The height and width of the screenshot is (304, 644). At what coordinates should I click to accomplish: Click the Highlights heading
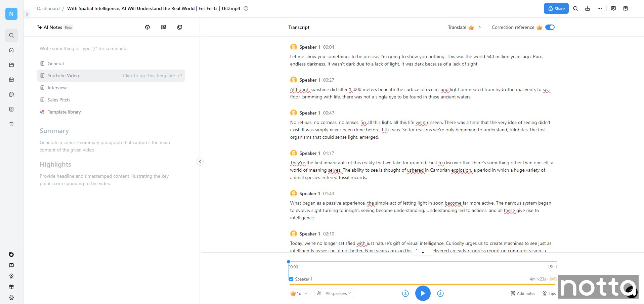point(55,164)
